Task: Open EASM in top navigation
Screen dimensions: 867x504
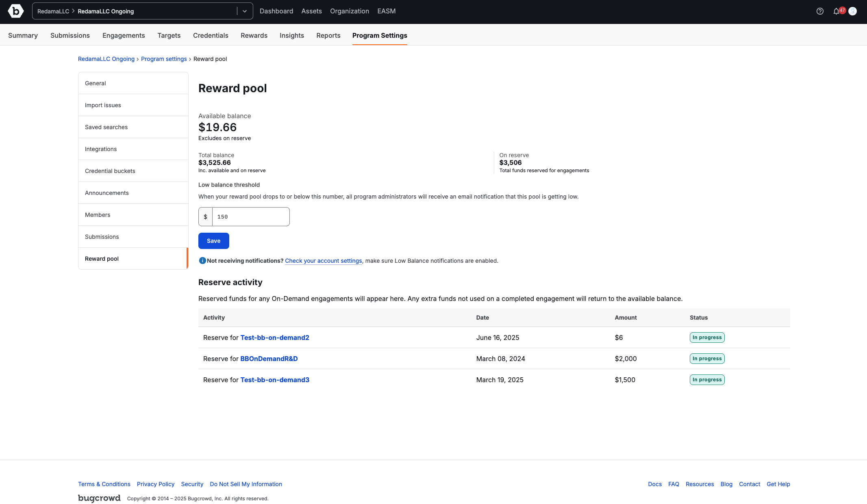Action: 387,11
